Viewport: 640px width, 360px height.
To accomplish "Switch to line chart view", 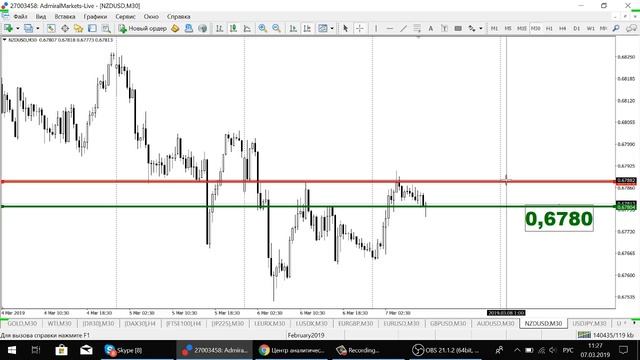I will point(247,28).
